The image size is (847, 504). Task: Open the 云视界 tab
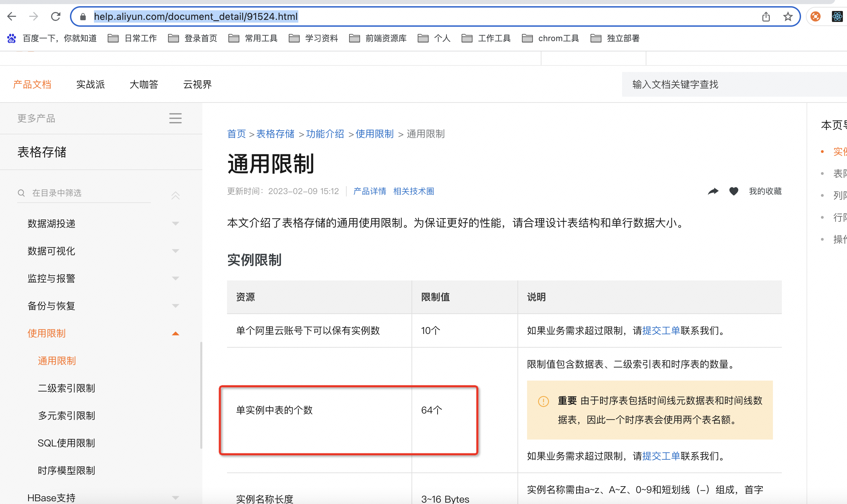(x=197, y=84)
